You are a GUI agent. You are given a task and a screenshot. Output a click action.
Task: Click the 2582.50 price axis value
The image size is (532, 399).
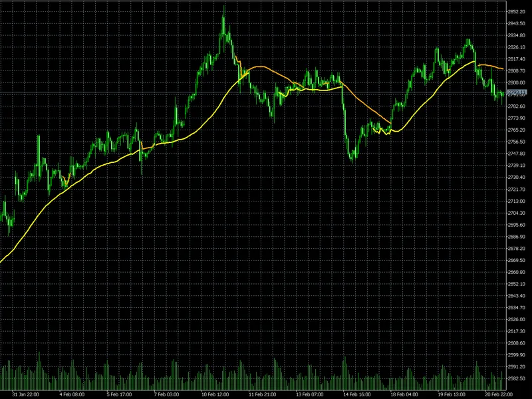[x=517, y=378]
